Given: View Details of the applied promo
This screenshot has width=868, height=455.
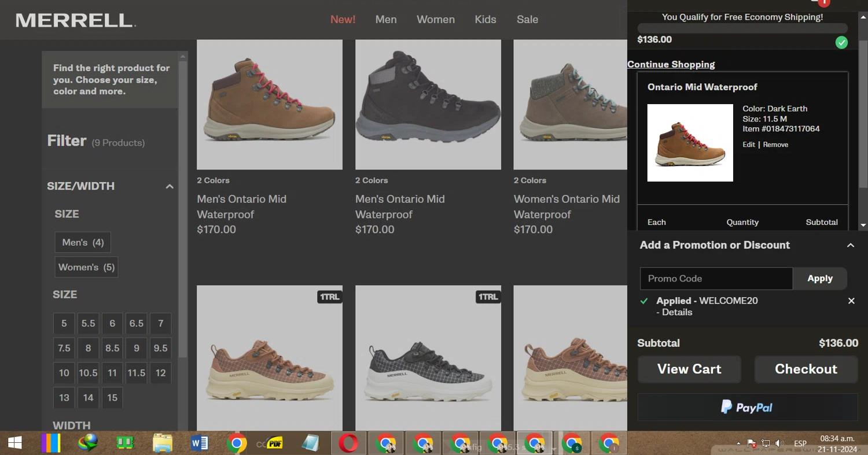Looking at the screenshot, I should point(677,312).
